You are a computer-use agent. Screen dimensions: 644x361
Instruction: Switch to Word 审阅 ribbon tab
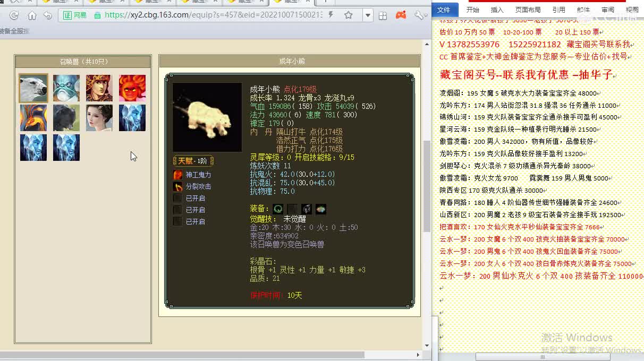point(607,10)
